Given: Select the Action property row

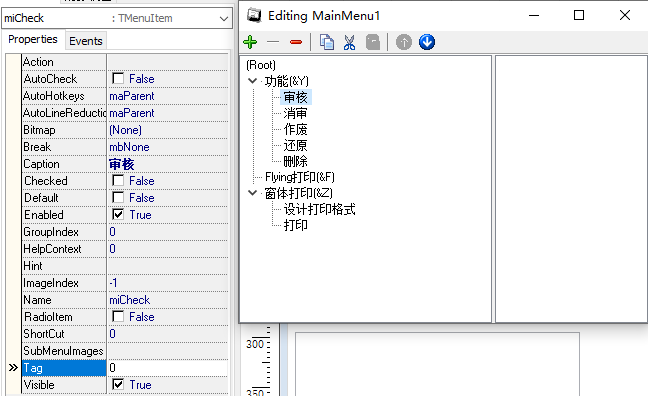Looking at the screenshot, I should [x=125, y=62].
